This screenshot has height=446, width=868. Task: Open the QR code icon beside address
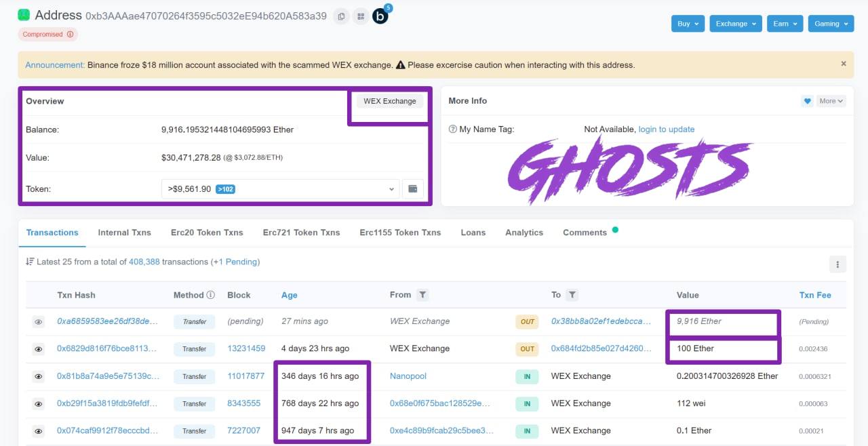[360, 16]
